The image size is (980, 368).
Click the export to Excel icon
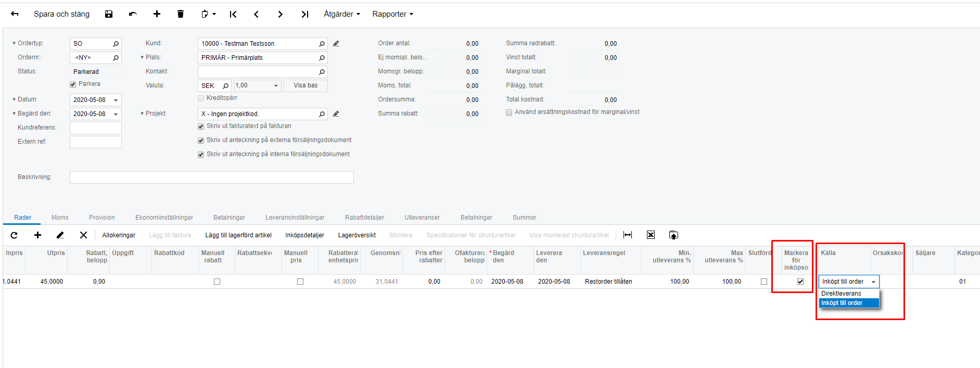tap(651, 235)
